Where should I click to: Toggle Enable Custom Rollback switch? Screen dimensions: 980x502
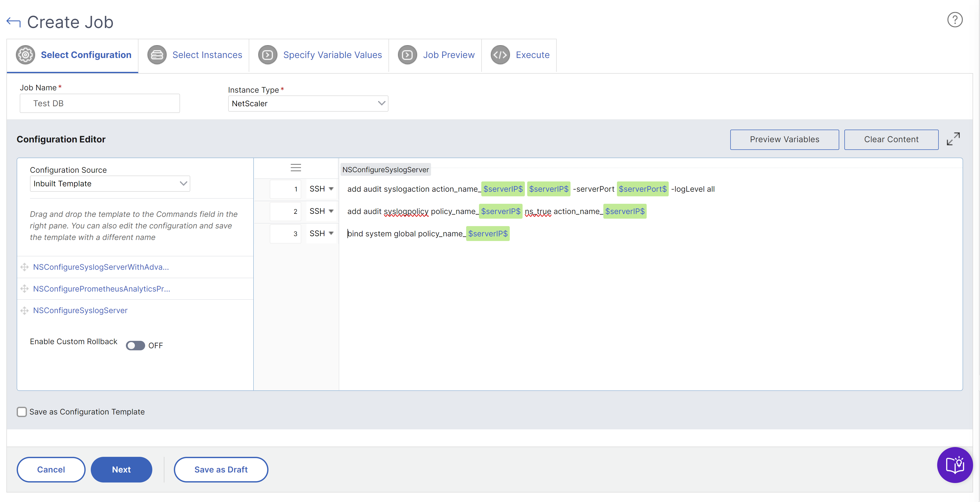(x=135, y=345)
